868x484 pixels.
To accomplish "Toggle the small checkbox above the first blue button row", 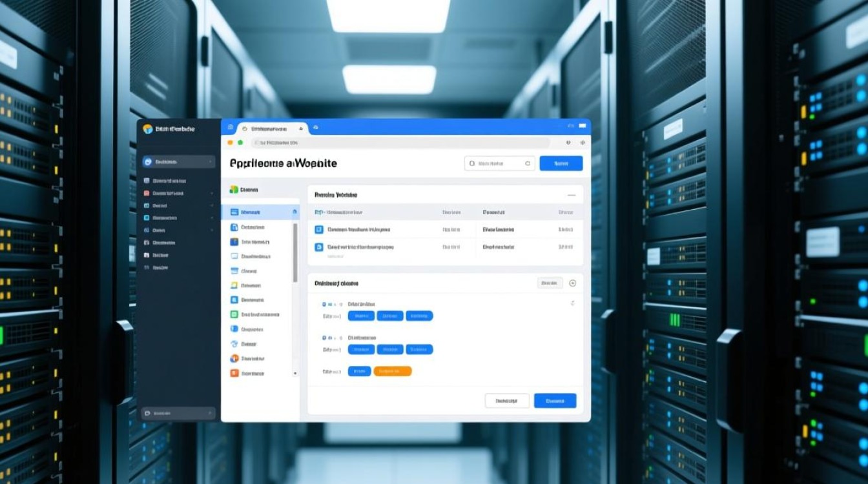I will 324,303.
